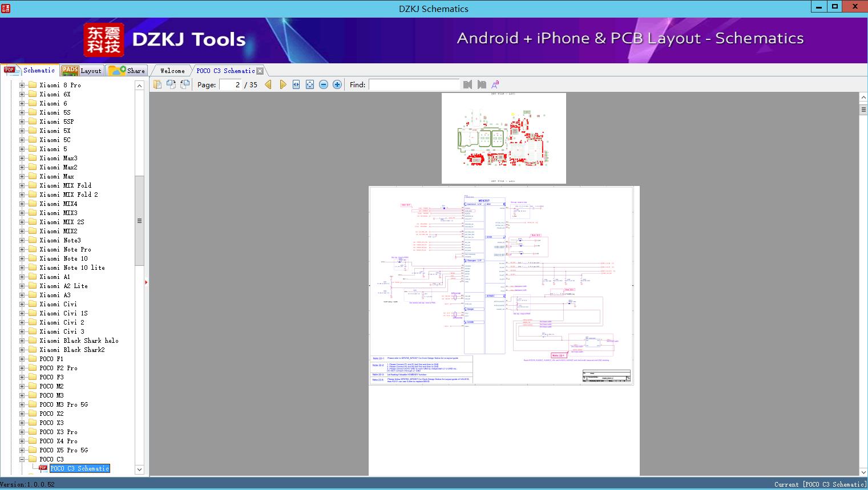This screenshot has height=490, width=868.
Task: Select the Xiaomi Note Pro tree item
Action: click(x=65, y=249)
